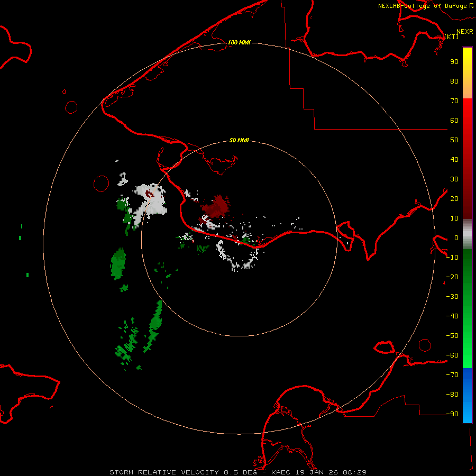Click the positive 80 scale value
The width and height of the screenshot is (476, 476).
point(454,81)
